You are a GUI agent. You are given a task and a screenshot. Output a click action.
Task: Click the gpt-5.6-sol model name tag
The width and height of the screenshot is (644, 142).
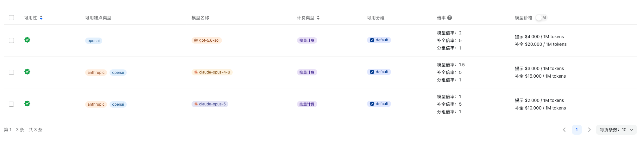click(207, 40)
